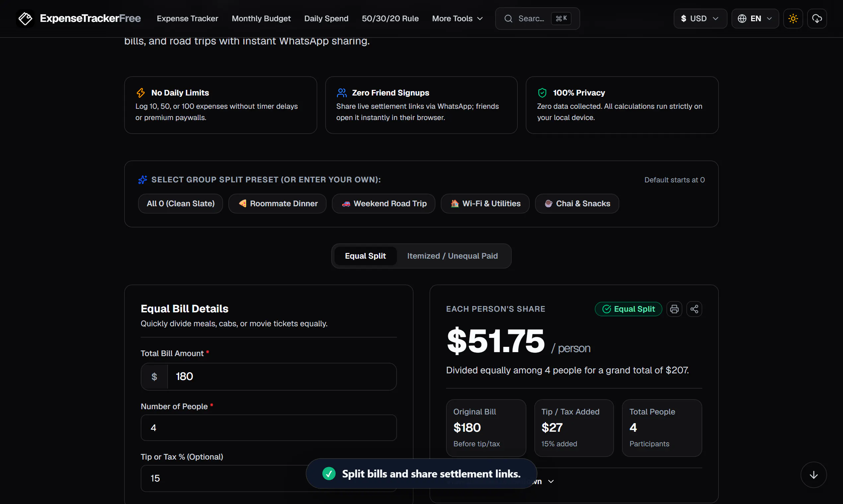This screenshot has height=504, width=843.
Task: Click the sparkle icon beside preset heading
Action: (142, 179)
